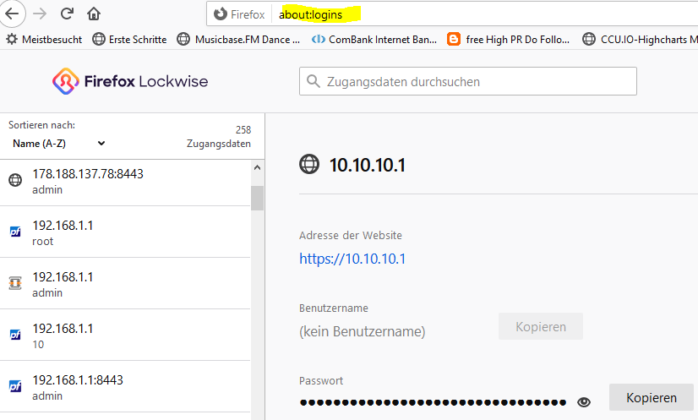
Task: Click the pfSense icon of the root entry
Action: 15,232
